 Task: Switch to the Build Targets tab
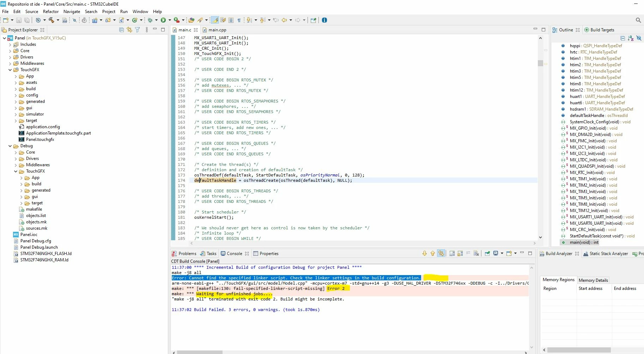coord(600,30)
